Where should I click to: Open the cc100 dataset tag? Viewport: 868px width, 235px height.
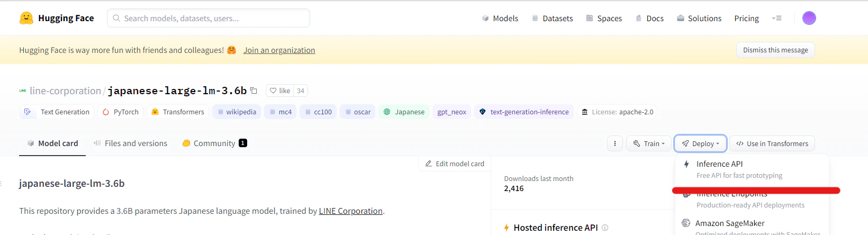(318, 112)
